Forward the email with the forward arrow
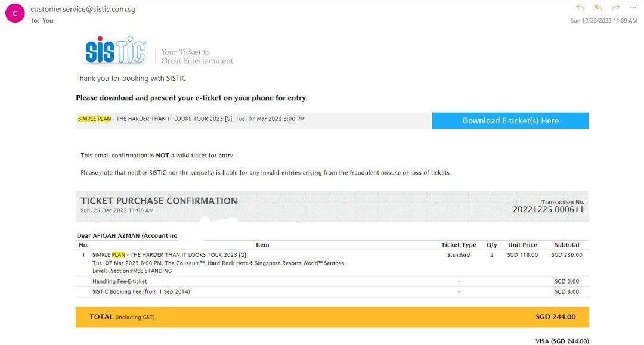 tap(615, 7)
